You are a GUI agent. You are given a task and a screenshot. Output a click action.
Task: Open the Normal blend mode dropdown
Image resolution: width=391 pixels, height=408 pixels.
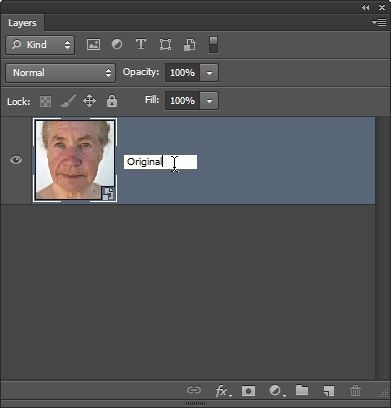point(60,73)
